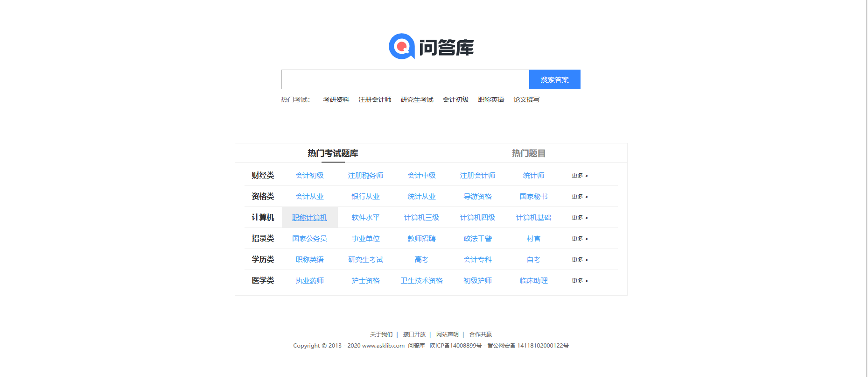Open the 国家公务员 category link
Image resolution: width=868 pixels, height=377 pixels.
[x=309, y=239]
